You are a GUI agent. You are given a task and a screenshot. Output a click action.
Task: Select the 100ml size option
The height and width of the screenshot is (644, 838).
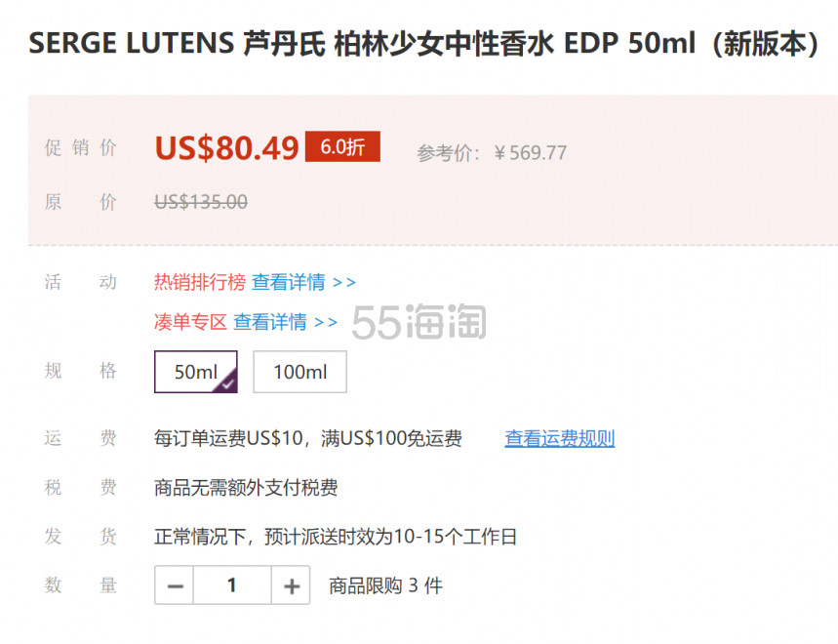[x=299, y=372]
